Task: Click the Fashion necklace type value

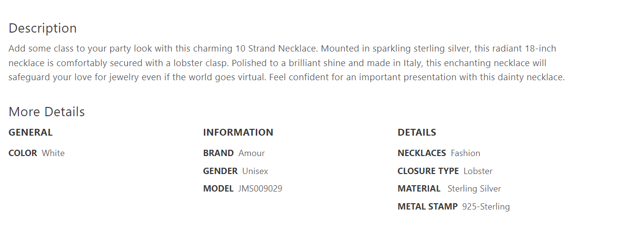Action: coord(465,153)
